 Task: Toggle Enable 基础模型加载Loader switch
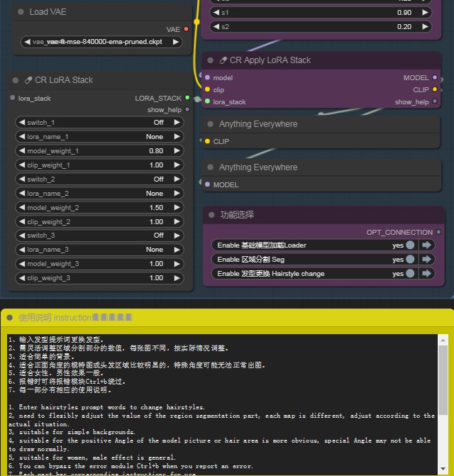[x=410, y=245]
